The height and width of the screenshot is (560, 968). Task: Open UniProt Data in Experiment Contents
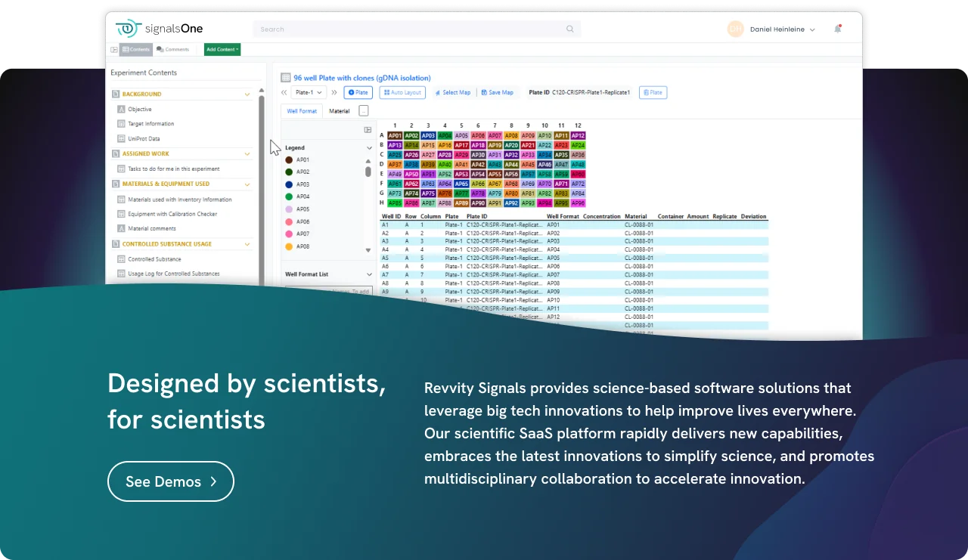coord(144,139)
